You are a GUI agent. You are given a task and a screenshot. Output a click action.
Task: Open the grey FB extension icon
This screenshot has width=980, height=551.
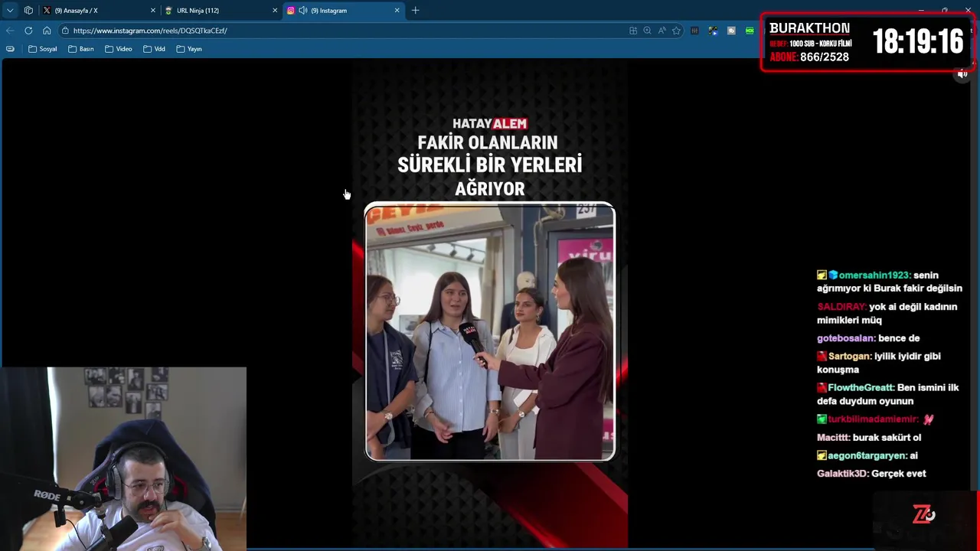731,31
